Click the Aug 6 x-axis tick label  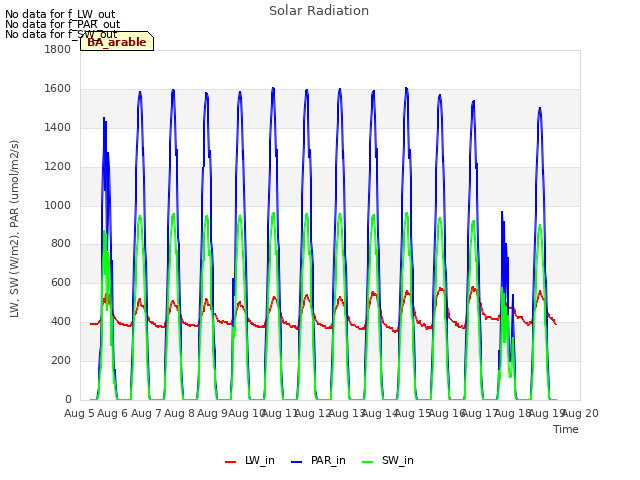click(x=113, y=413)
